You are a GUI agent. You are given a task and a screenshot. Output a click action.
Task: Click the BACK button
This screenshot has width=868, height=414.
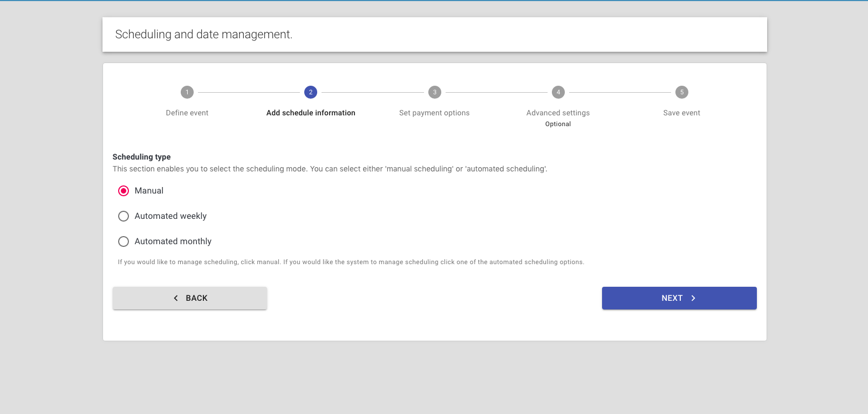click(x=190, y=298)
